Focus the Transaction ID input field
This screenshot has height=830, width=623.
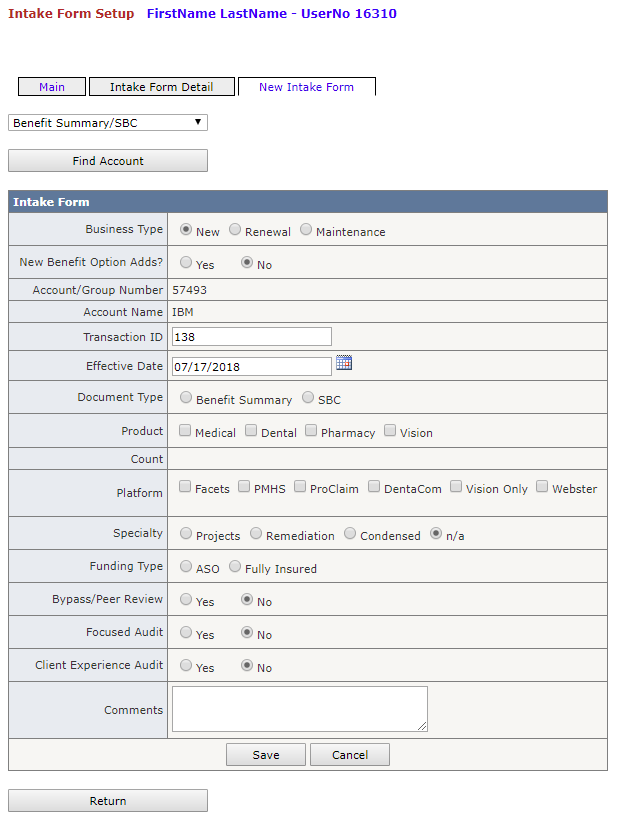click(252, 337)
